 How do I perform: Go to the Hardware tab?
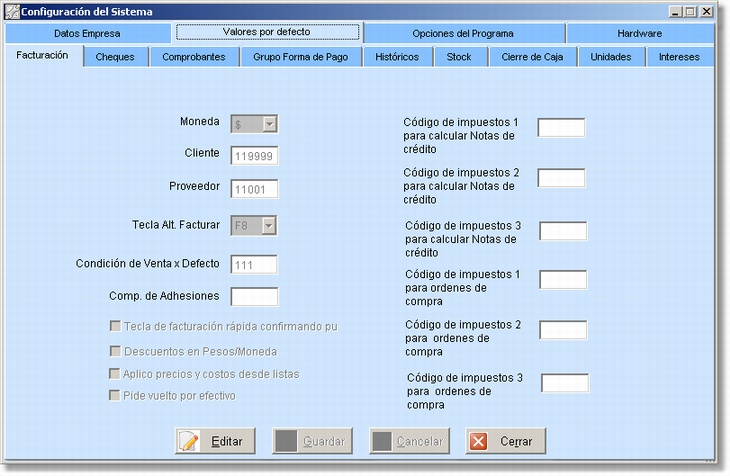(639, 33)
